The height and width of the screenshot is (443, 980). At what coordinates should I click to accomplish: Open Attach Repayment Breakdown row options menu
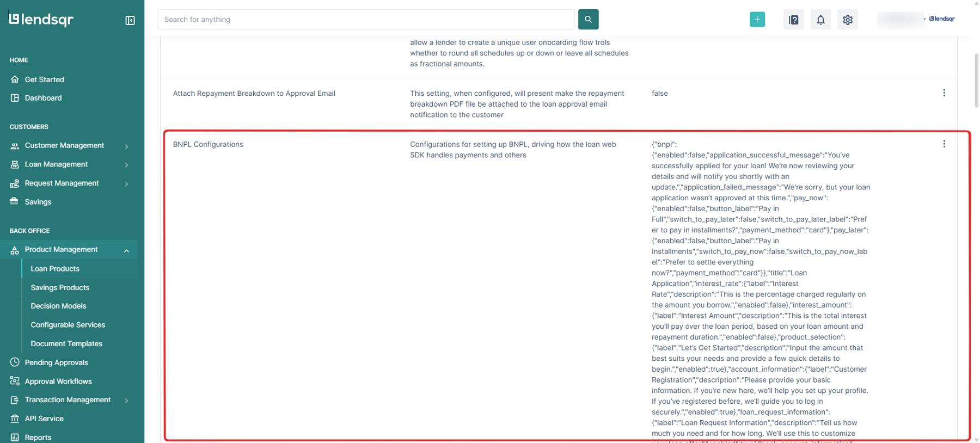pos(944,93)
